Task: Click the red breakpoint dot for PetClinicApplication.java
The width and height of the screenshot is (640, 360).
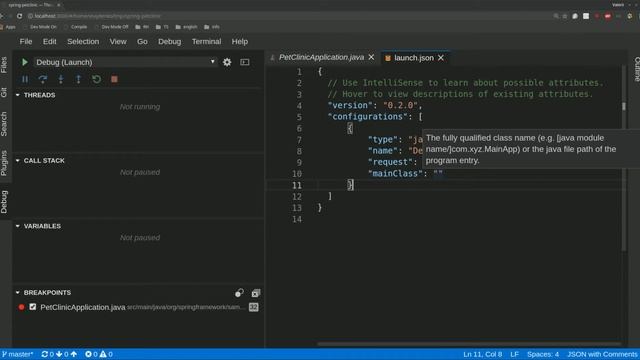Action: pyautogui.click(x=21, y=307)
